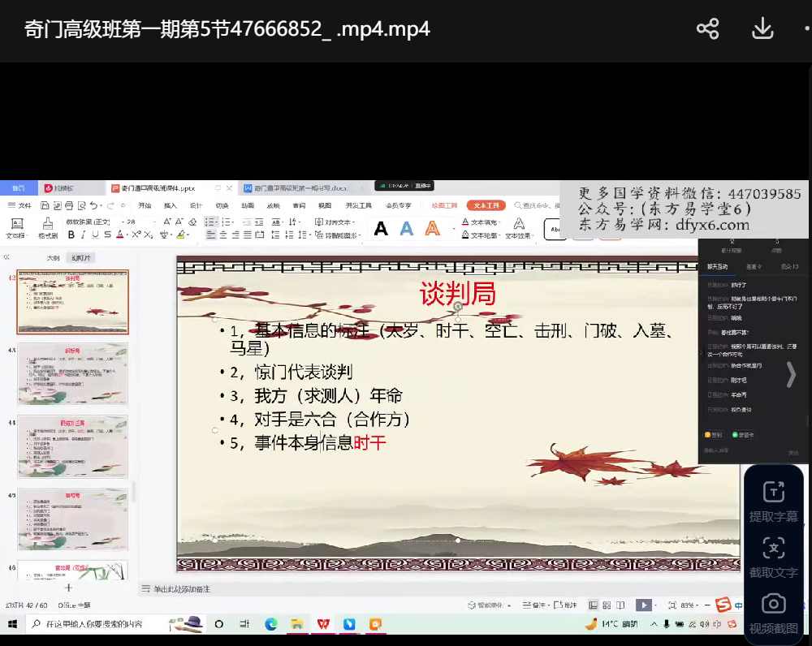
Task: Open the Design (设计) ribbon tab
Action: pos(196,205)
